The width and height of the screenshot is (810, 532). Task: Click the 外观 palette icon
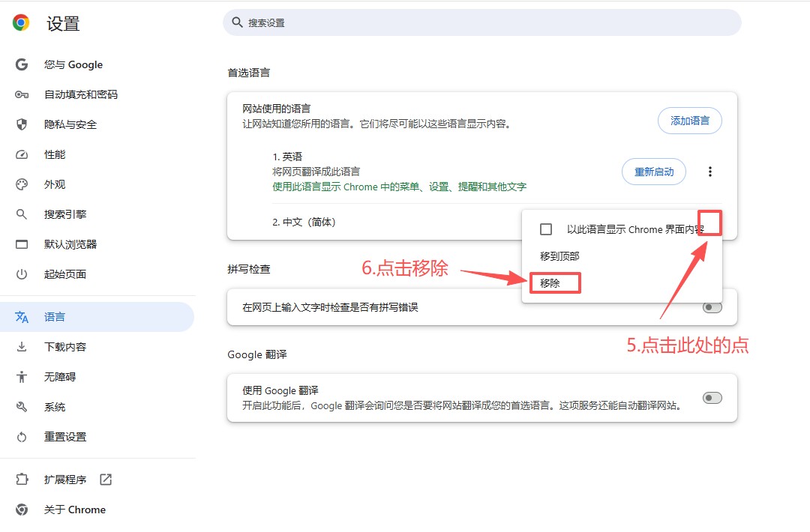[21, 184]
